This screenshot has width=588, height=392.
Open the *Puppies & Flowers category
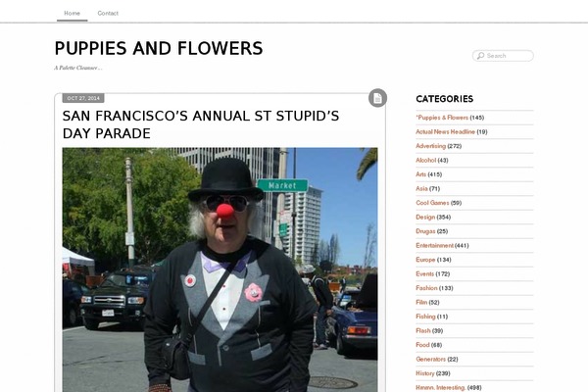tap(442, 118)
